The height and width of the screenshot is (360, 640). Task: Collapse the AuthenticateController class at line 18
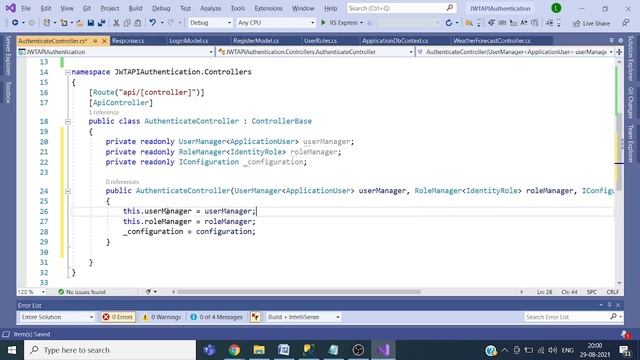pos(67,122)
